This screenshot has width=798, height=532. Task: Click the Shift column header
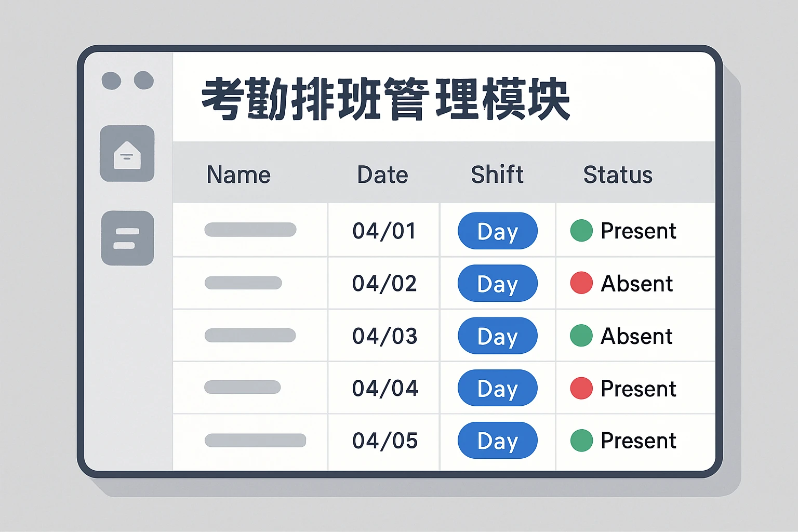tap(497, 175)
